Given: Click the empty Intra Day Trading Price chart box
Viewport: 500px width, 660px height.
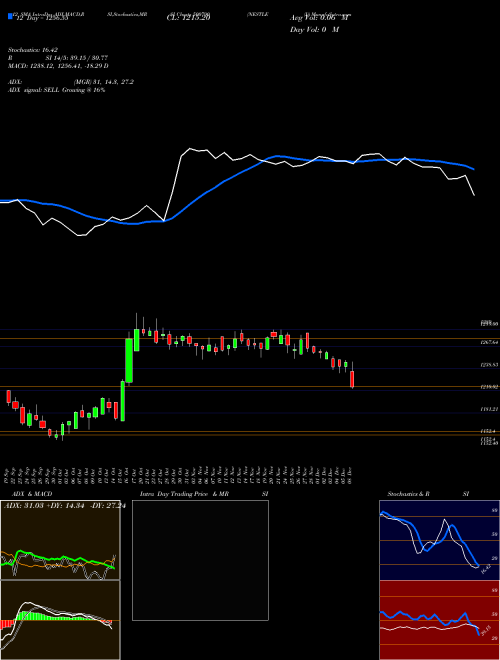Looking at the screenshot, I should pos(200,560).
